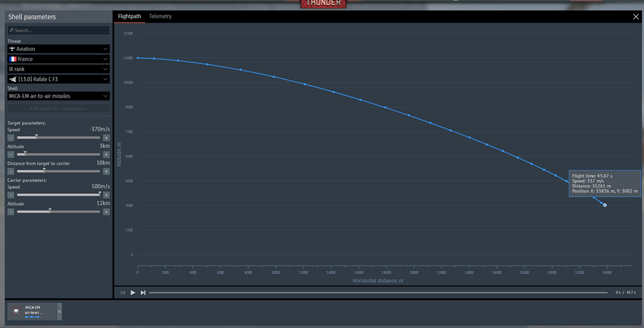Image resolution: width=644 pixels, height=328 pixels.
Task: Switch to the Telemetry tab
Action: pyautogui.click(x=160, y=17)
